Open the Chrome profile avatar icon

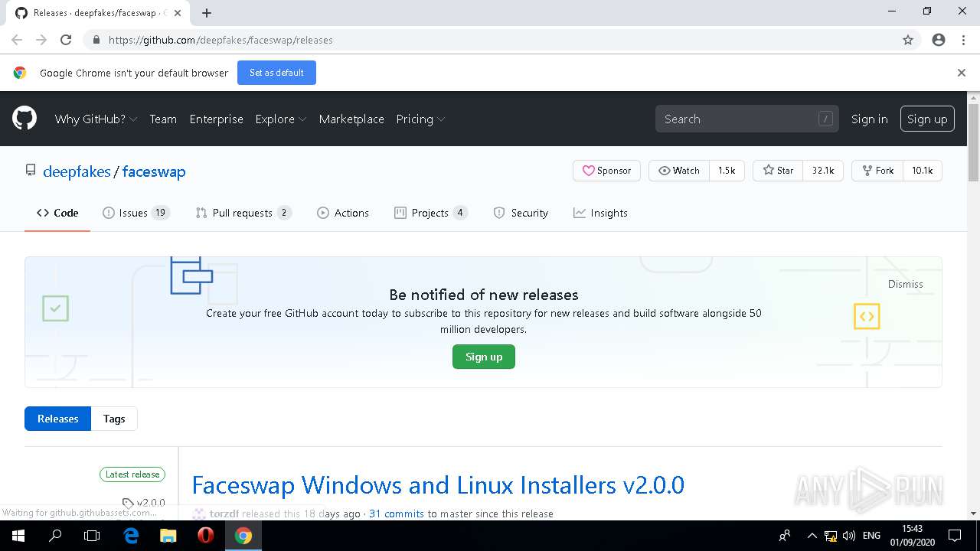point(939,40)
